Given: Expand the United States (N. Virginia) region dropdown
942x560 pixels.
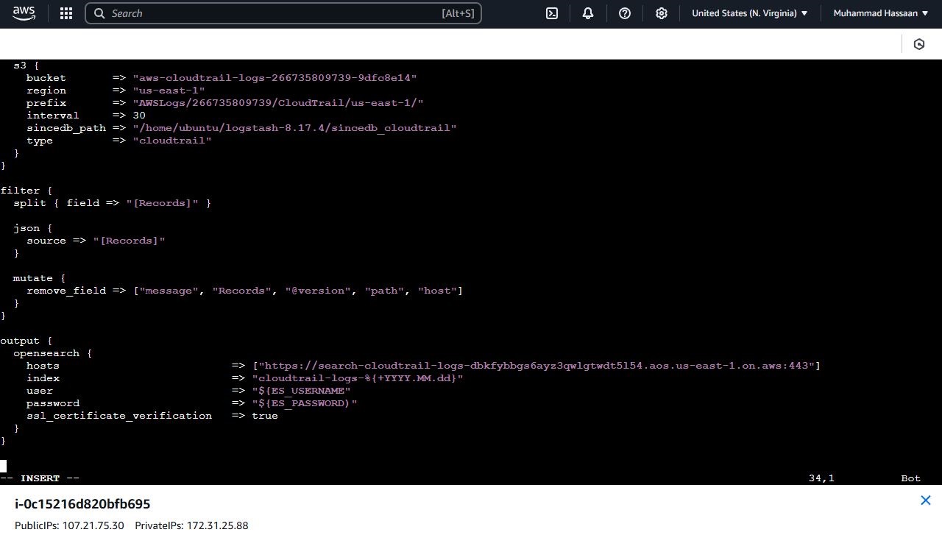Looking at the screenshot, I should click(750, 13).
